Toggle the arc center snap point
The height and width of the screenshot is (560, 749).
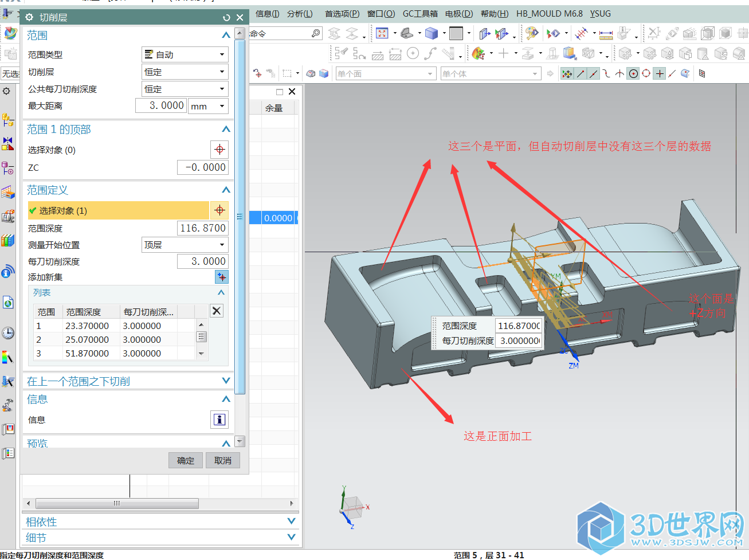[x=633, y=73]
